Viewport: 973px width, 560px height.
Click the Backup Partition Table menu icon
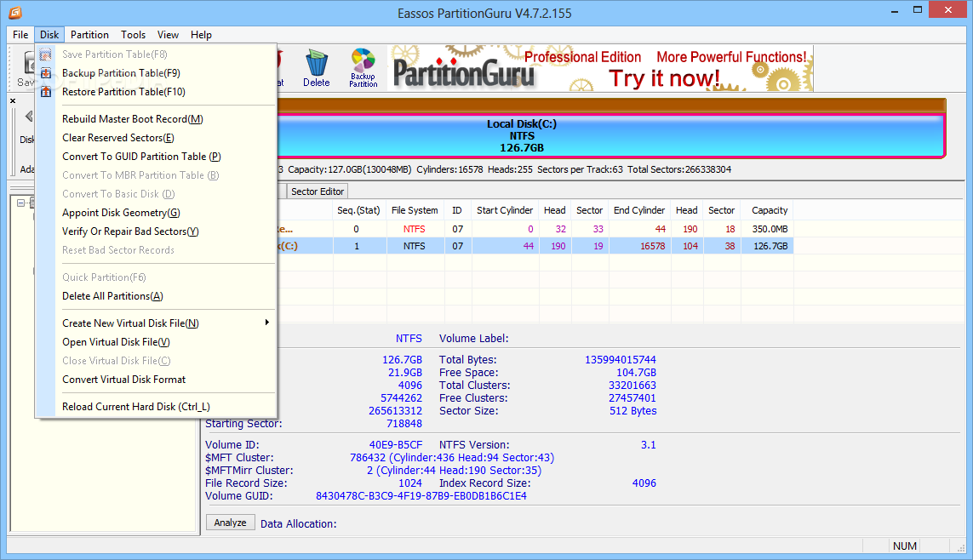pyautogui.click(x=46, y=73)
